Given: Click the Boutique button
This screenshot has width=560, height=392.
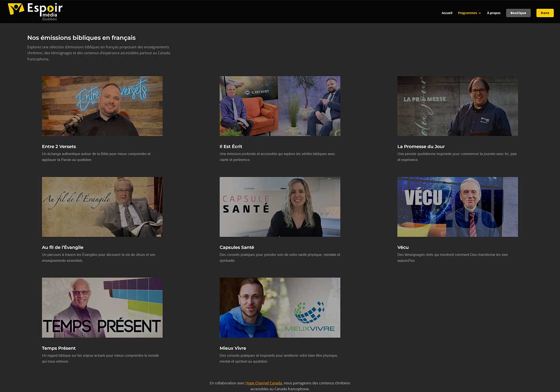Looking at the screenshot, I should point(518,13).
